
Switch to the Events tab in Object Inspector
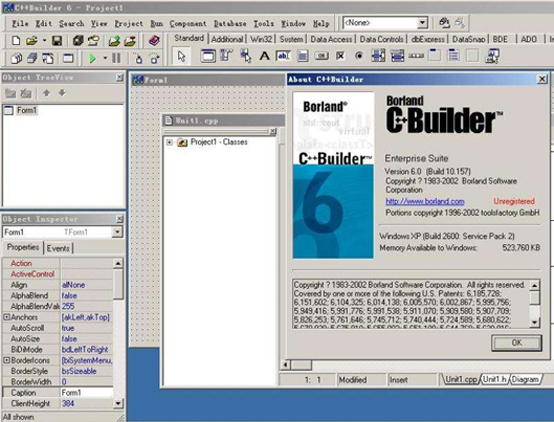[58, 248]
